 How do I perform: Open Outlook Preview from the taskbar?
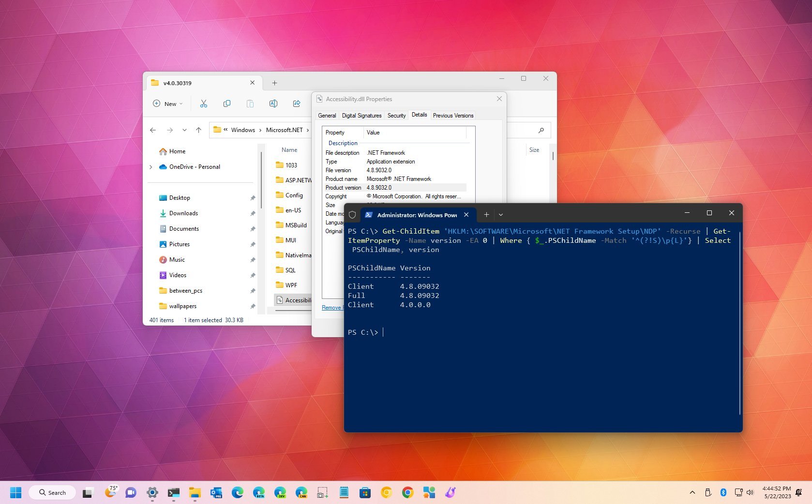click(x=216, y=492)
